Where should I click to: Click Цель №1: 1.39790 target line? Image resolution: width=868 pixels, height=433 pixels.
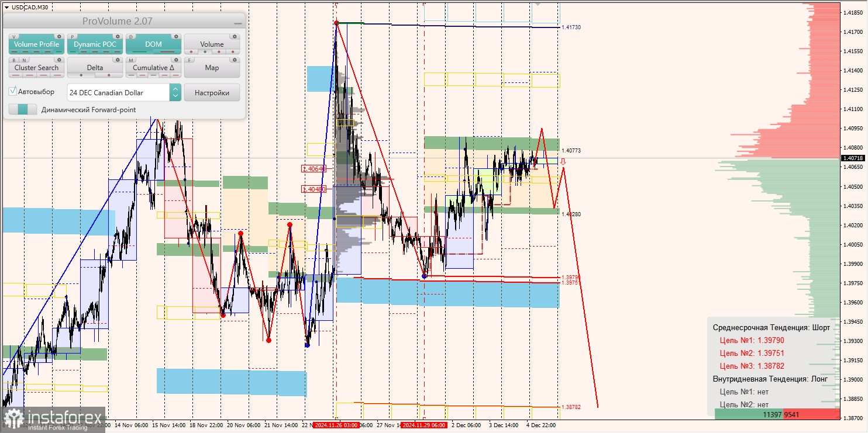tap(752, 340)
